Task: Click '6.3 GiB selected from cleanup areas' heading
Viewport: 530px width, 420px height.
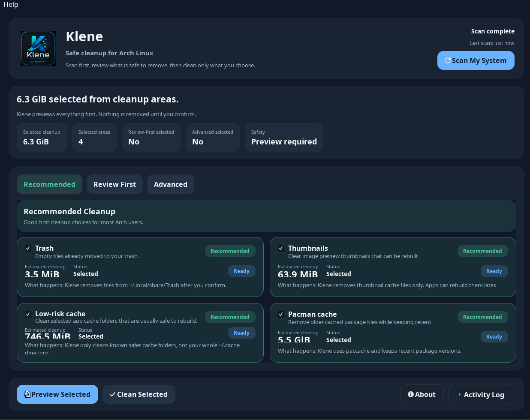Action: [98, 99]
